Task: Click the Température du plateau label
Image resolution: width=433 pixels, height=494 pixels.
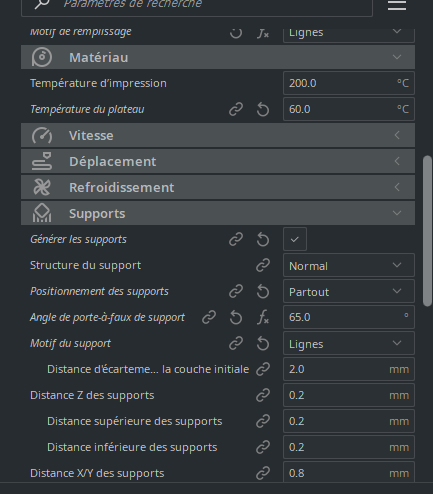Action: click(x=87, y=109)
